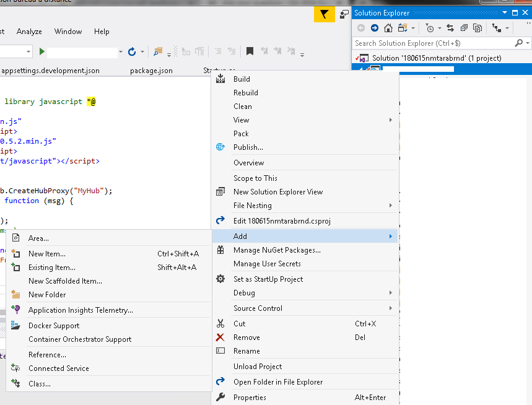
Task: Click the green Start debugging arrow
Action: click(x=41, y=51)
